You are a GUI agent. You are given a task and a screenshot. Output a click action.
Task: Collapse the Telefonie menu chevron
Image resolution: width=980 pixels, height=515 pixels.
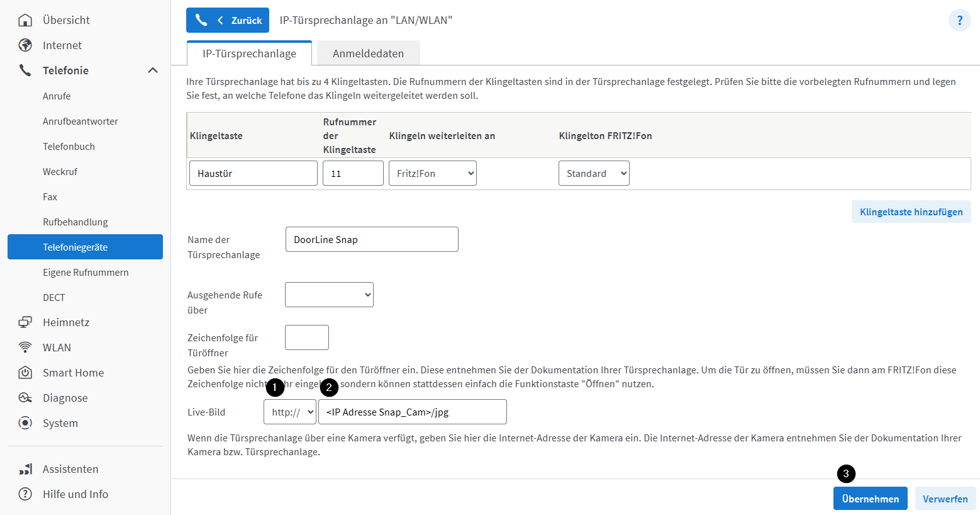pyautogui.click(x=153, y=71)
